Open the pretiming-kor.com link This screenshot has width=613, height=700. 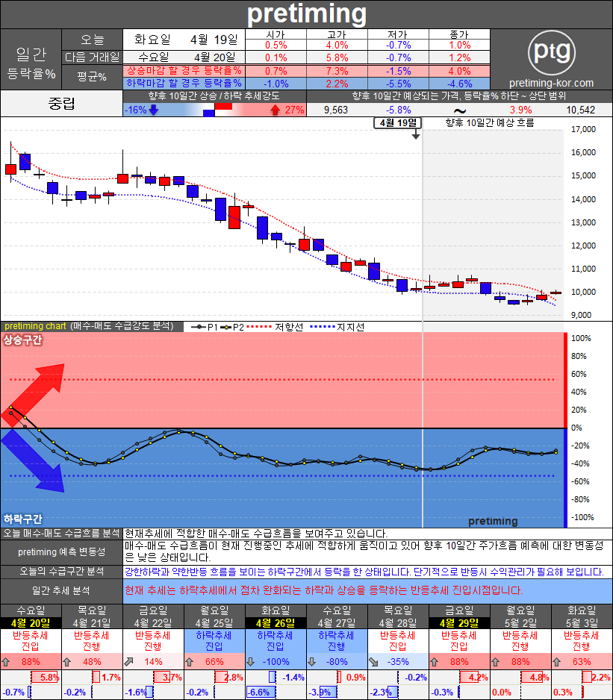551,83
